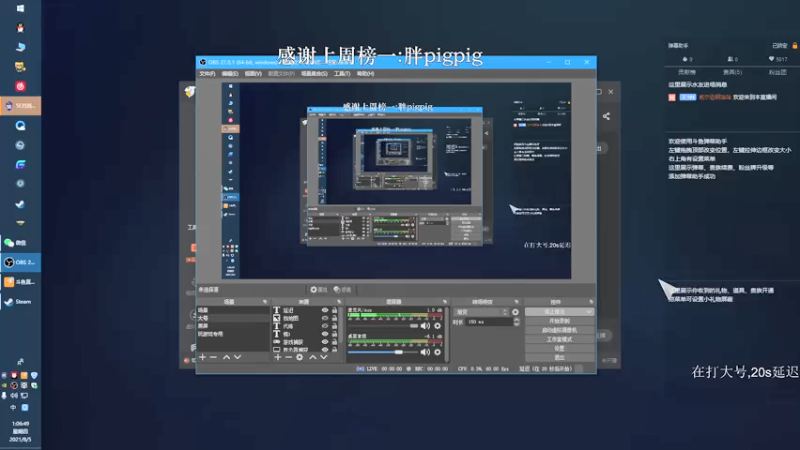Switch to WeChat in taskbar
Image resolution: width=800 pixels, height=450 pixels.
(x=20, y=243)
